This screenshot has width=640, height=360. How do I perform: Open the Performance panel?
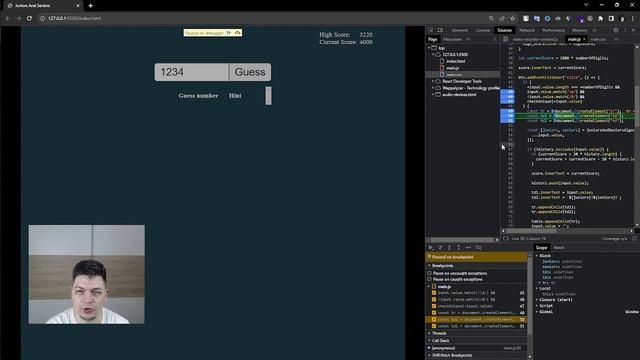pyautogui.click(x=553, y=30)
